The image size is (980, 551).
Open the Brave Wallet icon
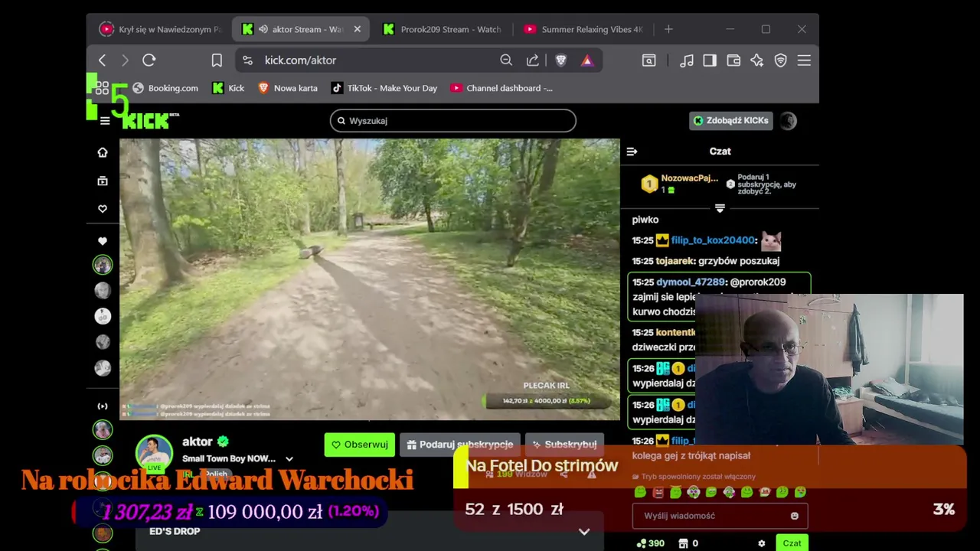click(733, 60)
